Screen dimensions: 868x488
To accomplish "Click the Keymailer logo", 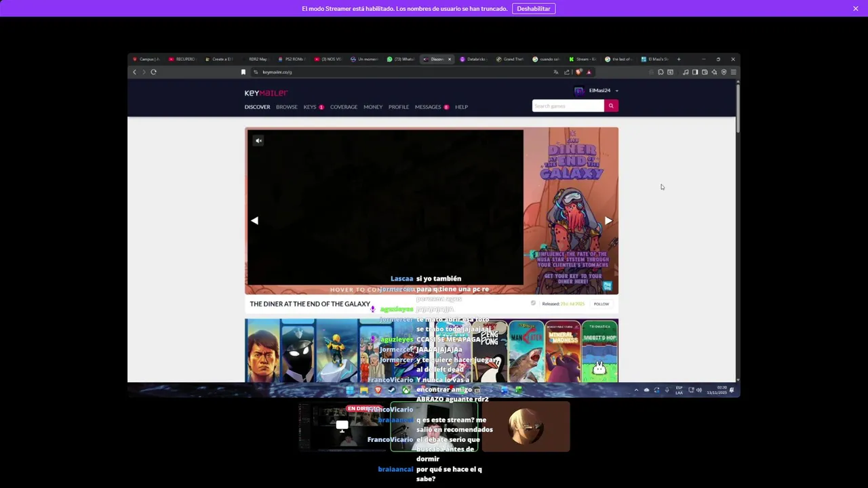I will click(266, 93).
